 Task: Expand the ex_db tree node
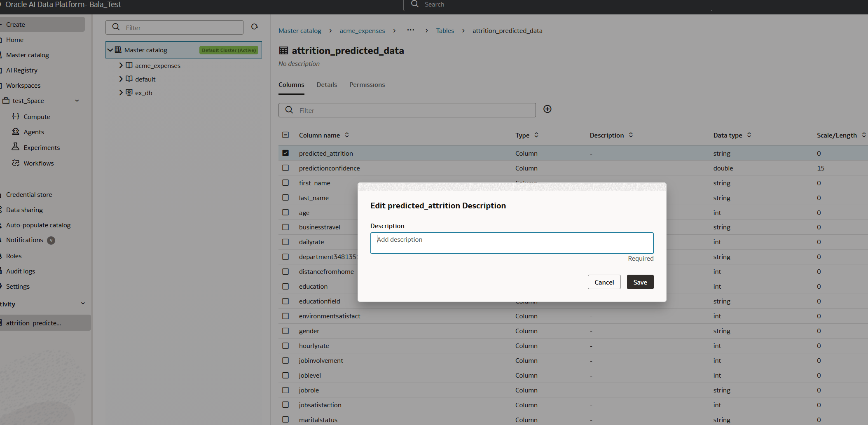(x=121, y=92)
